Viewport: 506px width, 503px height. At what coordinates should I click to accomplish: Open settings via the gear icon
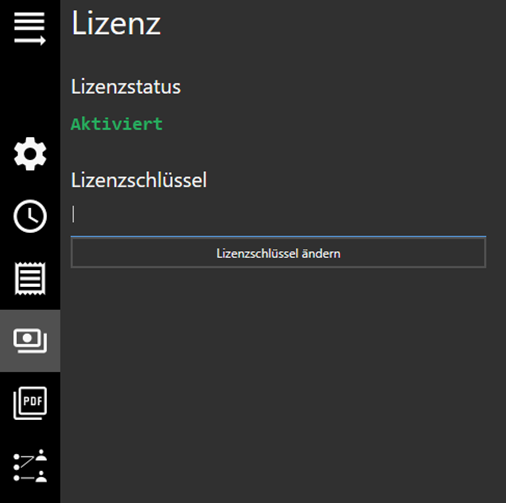(30, 154)
